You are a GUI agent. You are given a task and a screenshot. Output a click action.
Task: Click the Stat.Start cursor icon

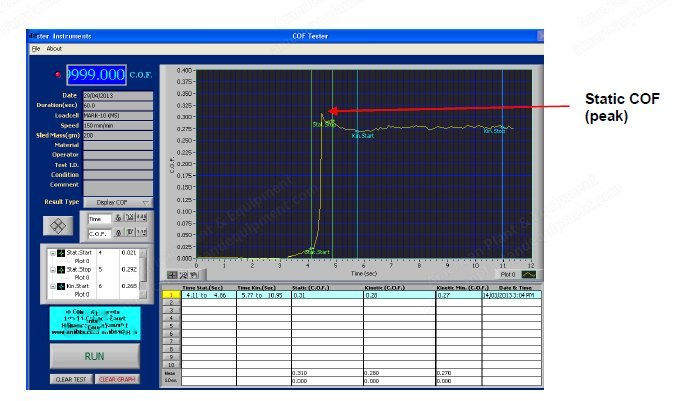tap(61, 253)
